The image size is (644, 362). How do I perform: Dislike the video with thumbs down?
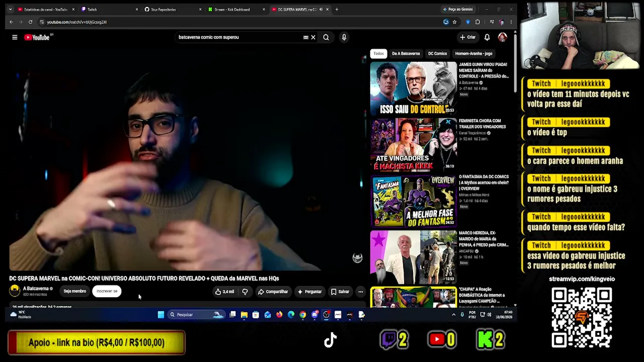(245, 292)
